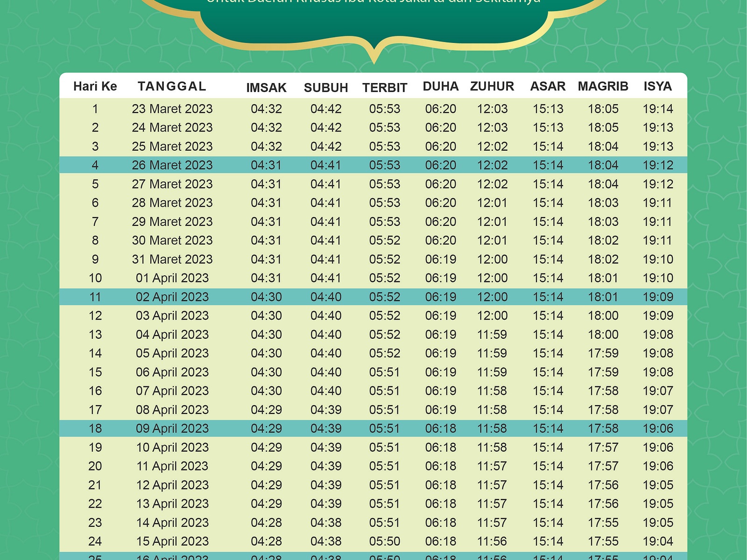Viewport: 747px width, 560px height.
Task: Select the date '31 Maret 2023'
Action: (172, 259)
